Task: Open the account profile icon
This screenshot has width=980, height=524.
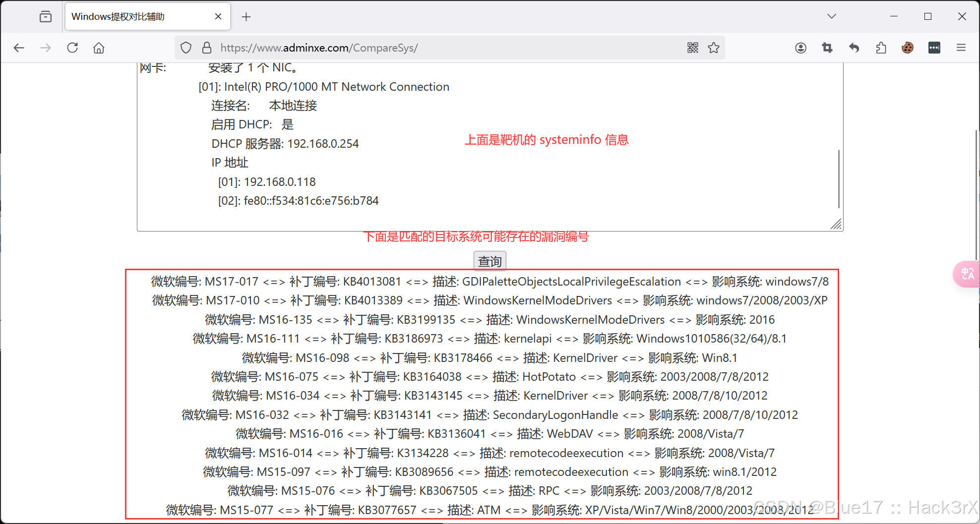Action: [800, 48]
